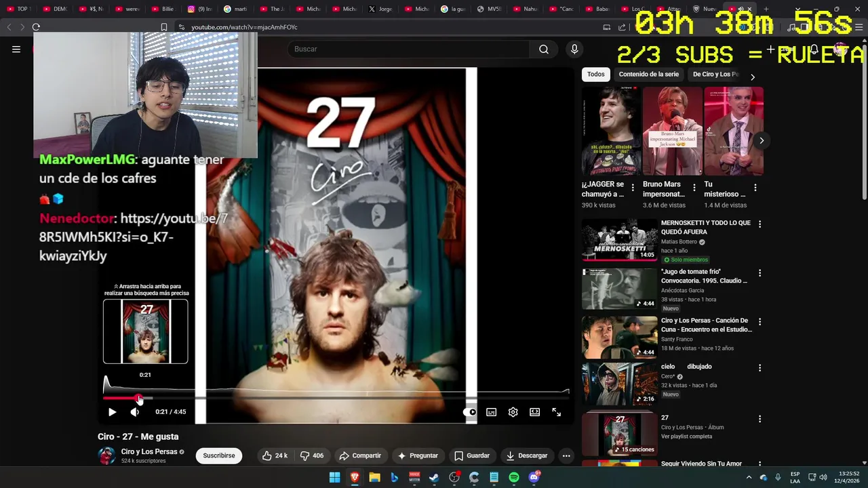The height and width of the screenshot is (488, 868).
Task: Open options menu for Jugo de tomate frío
Action: [x=759, y=272]
